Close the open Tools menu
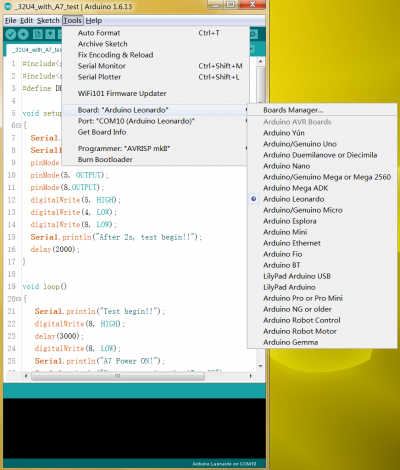 [72, 21]
